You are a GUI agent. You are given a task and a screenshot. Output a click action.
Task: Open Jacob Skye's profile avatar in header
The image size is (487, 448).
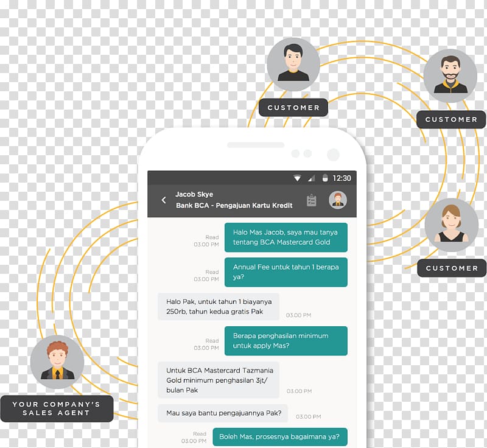[x=338, y=200]
